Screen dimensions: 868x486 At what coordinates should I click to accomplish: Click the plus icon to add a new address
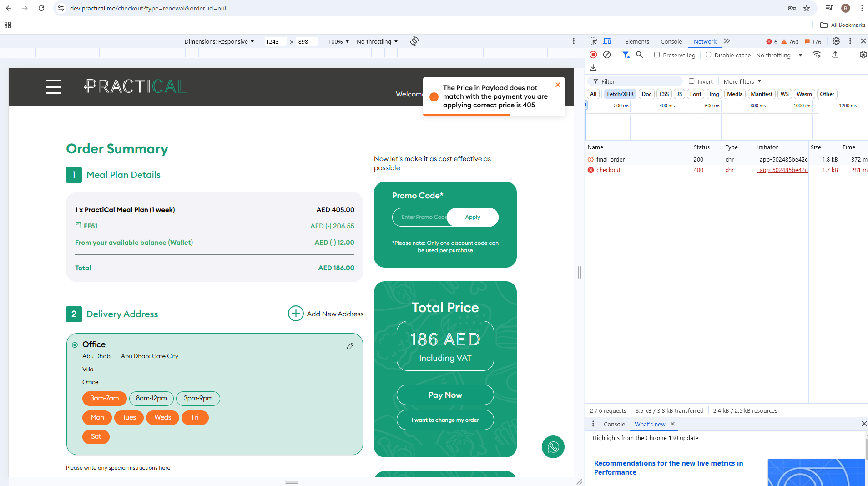tap(296, 314)
